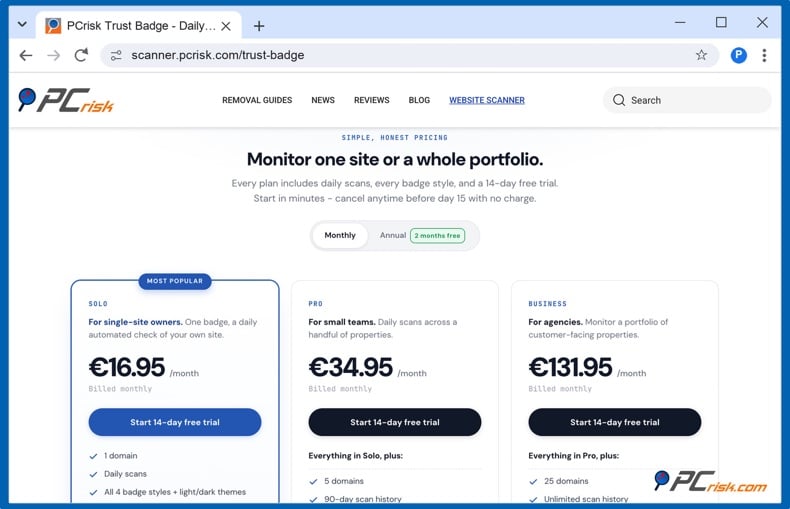790x509 pixels.
Task: Open the News menu item
Action: [x=323, y=100]
